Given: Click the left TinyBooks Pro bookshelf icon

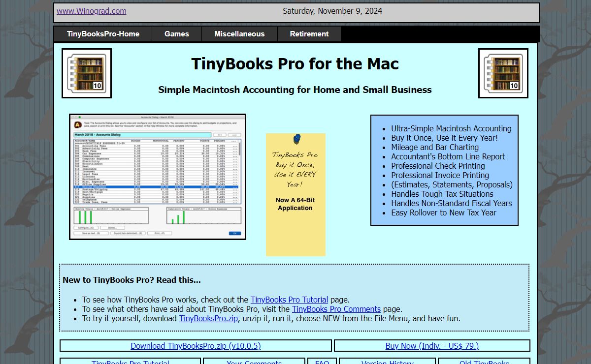Looking at the screenshot, I should click(x=87, y=73).
